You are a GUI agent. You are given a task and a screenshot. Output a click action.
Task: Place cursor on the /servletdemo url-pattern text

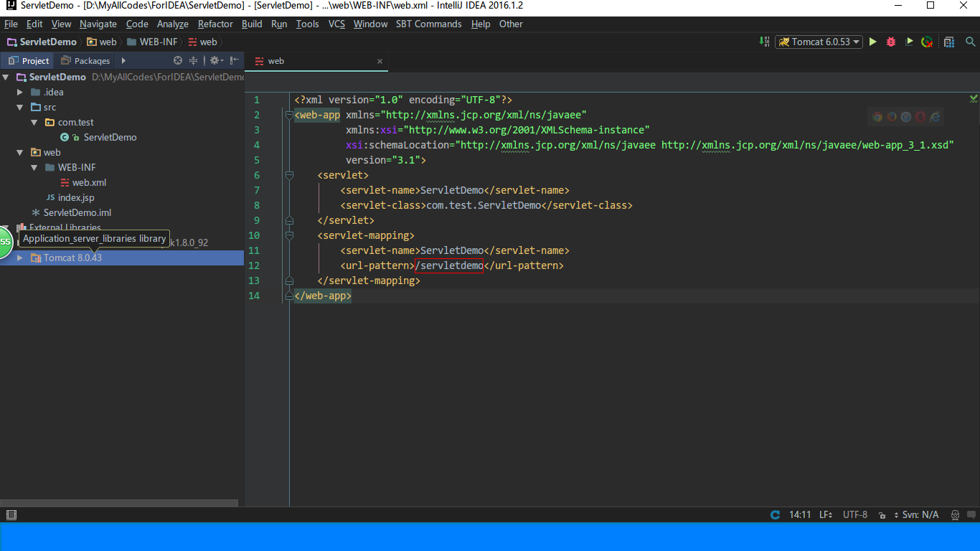[x=449, y=265]
